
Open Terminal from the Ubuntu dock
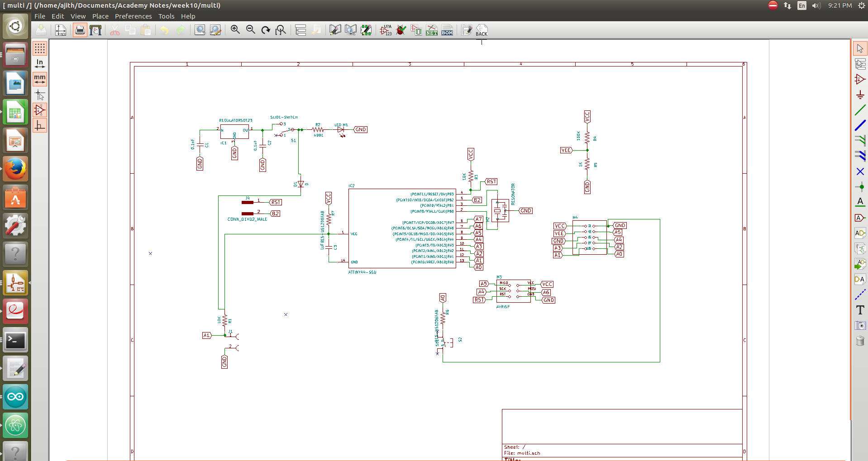(x=15, y=340)
